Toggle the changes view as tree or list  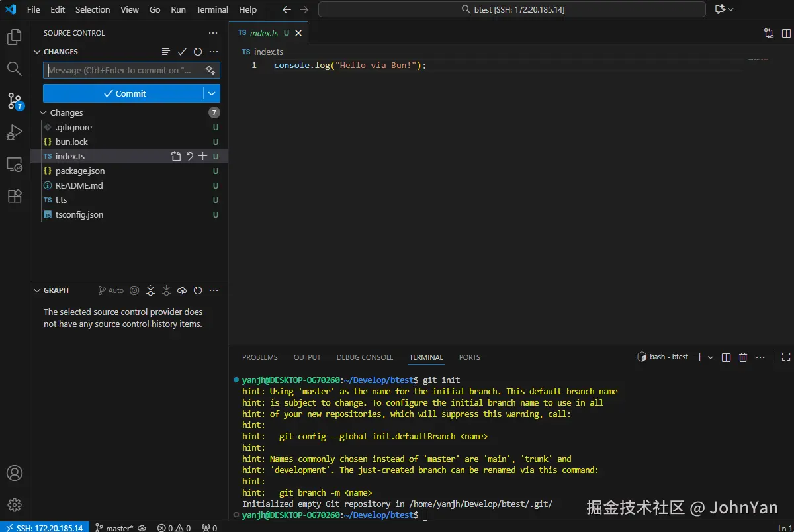point(166,52)
